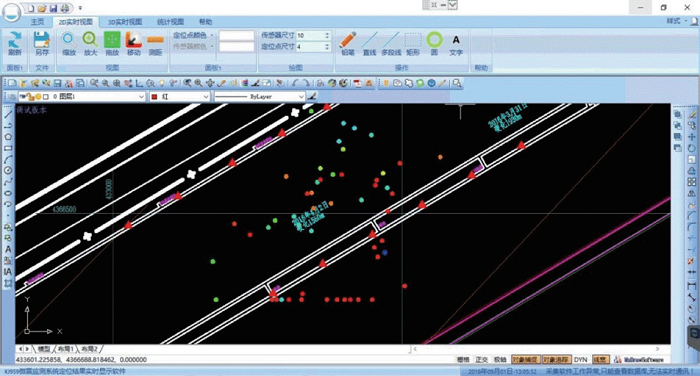Toggle 栅格 grid in status bar

[x=463, y=359]
